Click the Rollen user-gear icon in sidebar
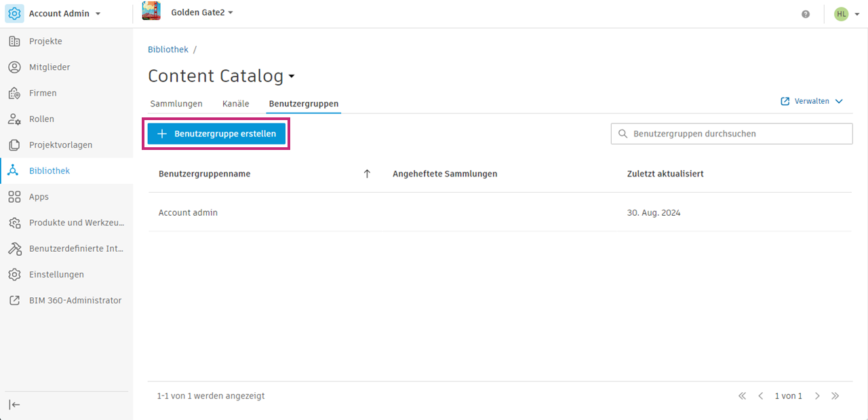Viewport: 868px width, 420px height. 14,119
